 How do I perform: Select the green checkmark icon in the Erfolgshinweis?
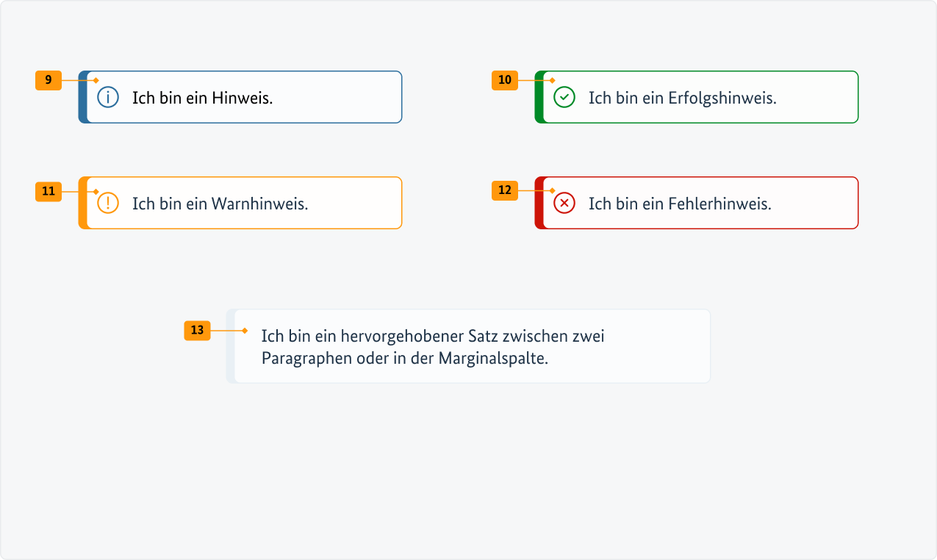click(x=564, y=96)
